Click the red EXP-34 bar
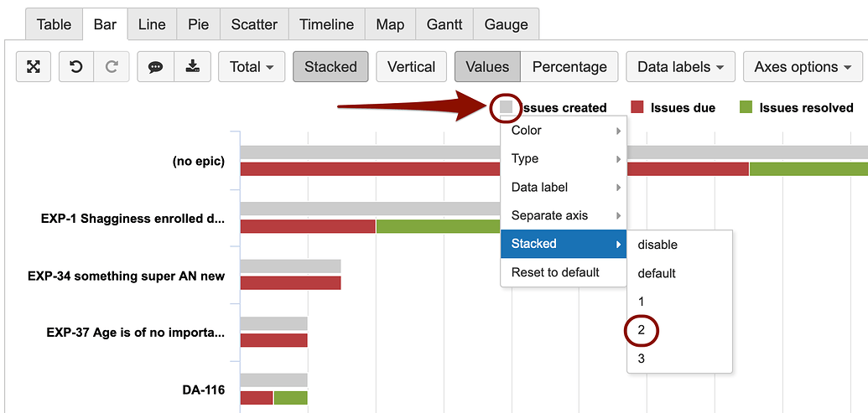The width and height of the screenshot is (868, 413). click(x=291, y=282)
